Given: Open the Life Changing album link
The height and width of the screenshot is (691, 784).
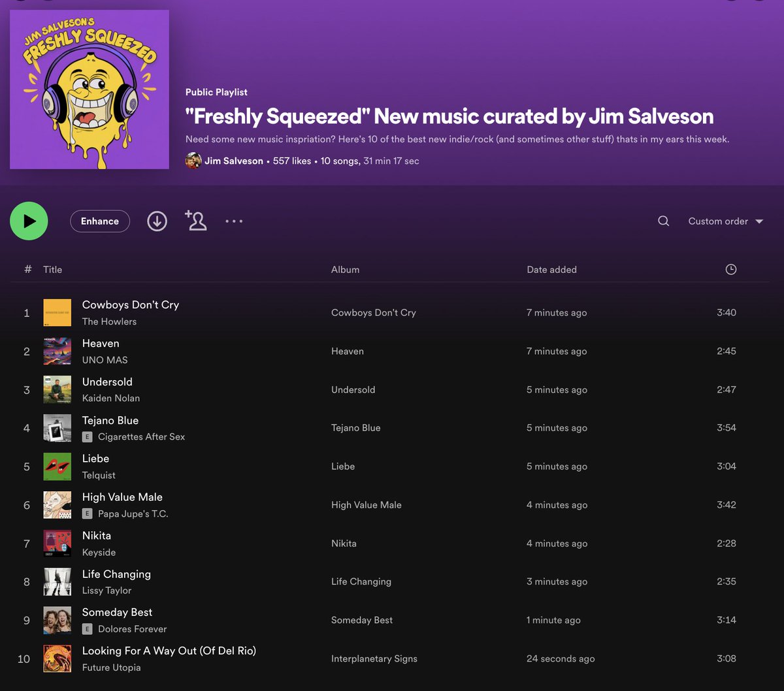Looking at the screenshot, I should pyautogui.click(x=361, y=582).
